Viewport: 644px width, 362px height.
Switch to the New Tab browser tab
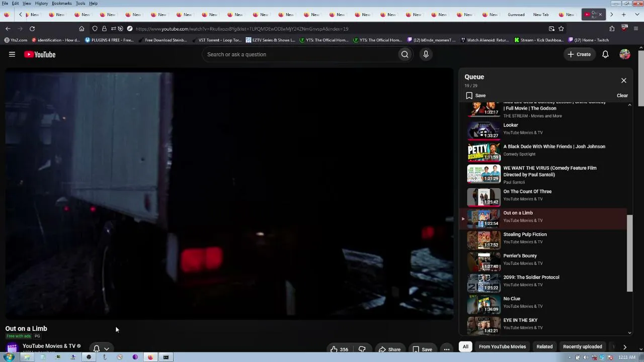click(541, 15)
